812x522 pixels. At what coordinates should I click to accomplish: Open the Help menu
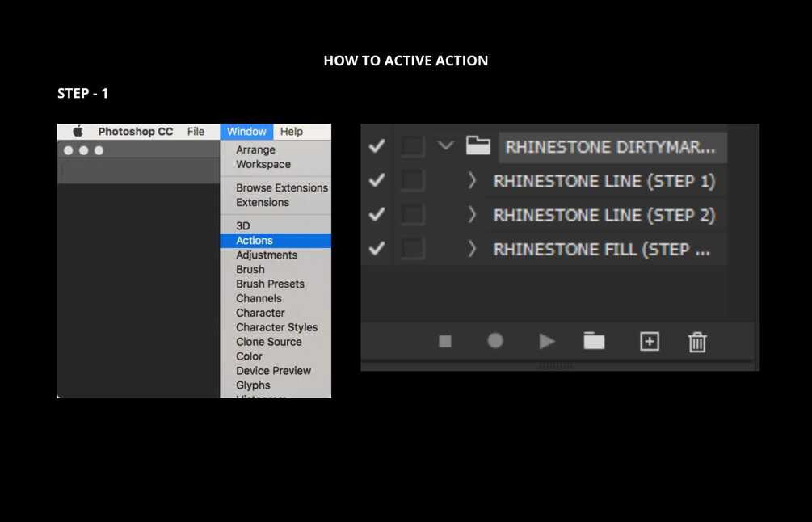point(292,132)
